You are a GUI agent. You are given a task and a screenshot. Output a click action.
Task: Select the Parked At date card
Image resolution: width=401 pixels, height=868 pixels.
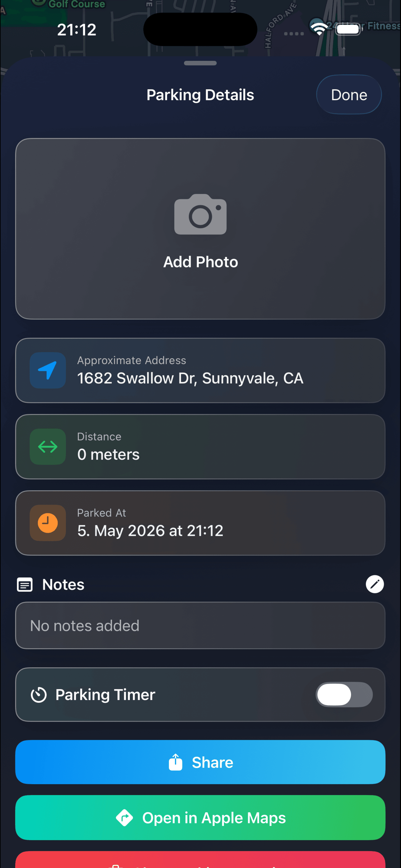pos(200,523)
